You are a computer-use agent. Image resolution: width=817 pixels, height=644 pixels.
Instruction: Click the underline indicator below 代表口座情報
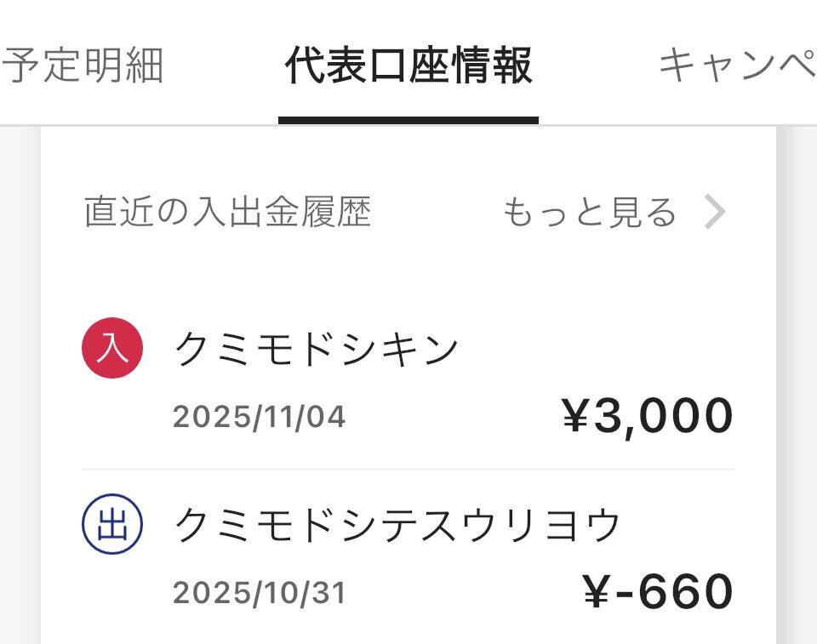coord(408,120)
